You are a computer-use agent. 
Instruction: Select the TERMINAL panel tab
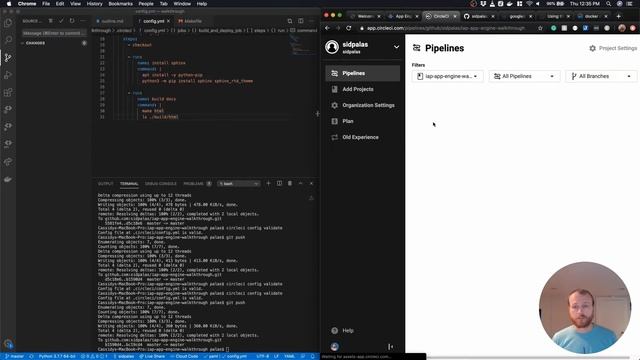129,184
